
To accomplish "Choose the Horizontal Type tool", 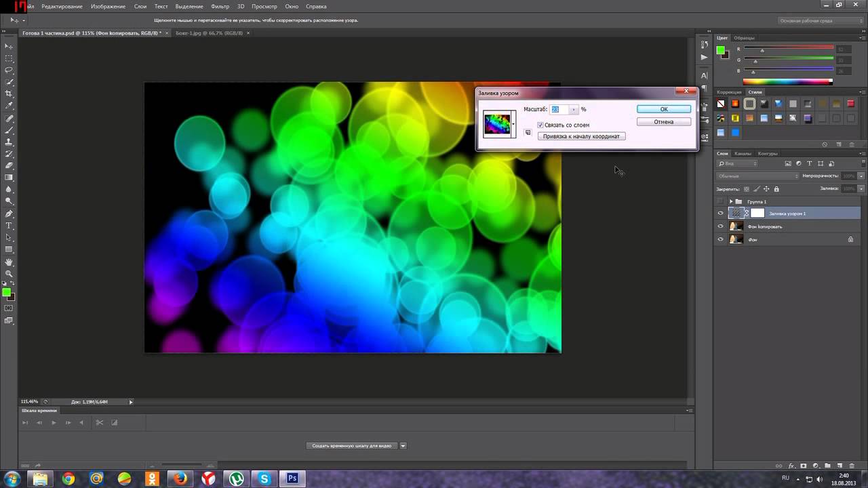I will [9, 225].
